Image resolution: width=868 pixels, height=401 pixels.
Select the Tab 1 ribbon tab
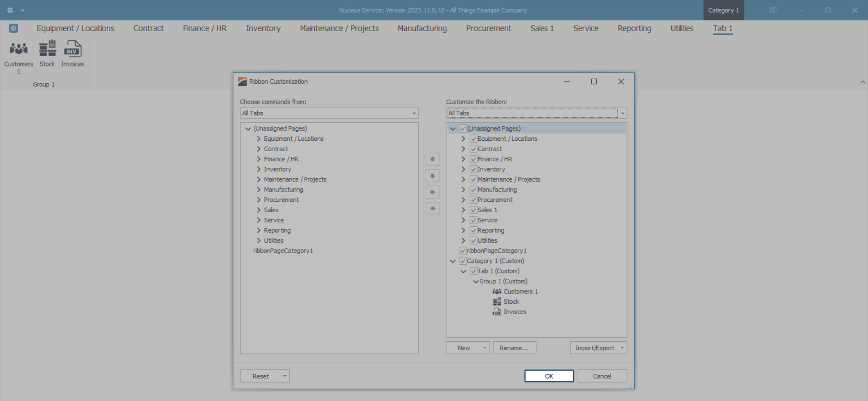723,29
